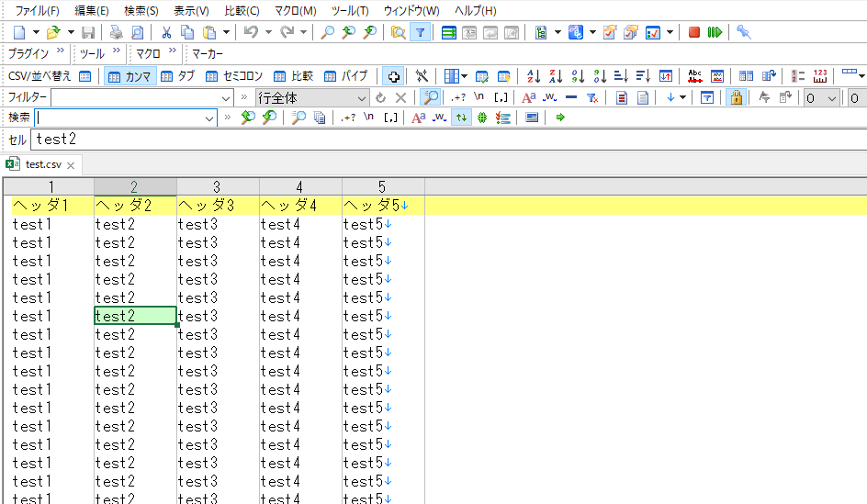Screen dimensions: 867x504
Task: Click the ヘッダ4 header cell
Action: point(300,206)
